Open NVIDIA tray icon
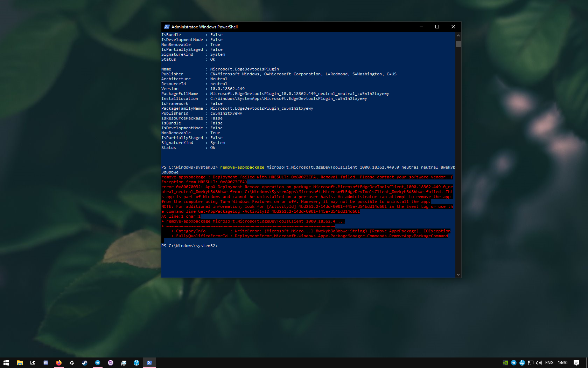Screen dimensions: 588x368 pos(505,363)
